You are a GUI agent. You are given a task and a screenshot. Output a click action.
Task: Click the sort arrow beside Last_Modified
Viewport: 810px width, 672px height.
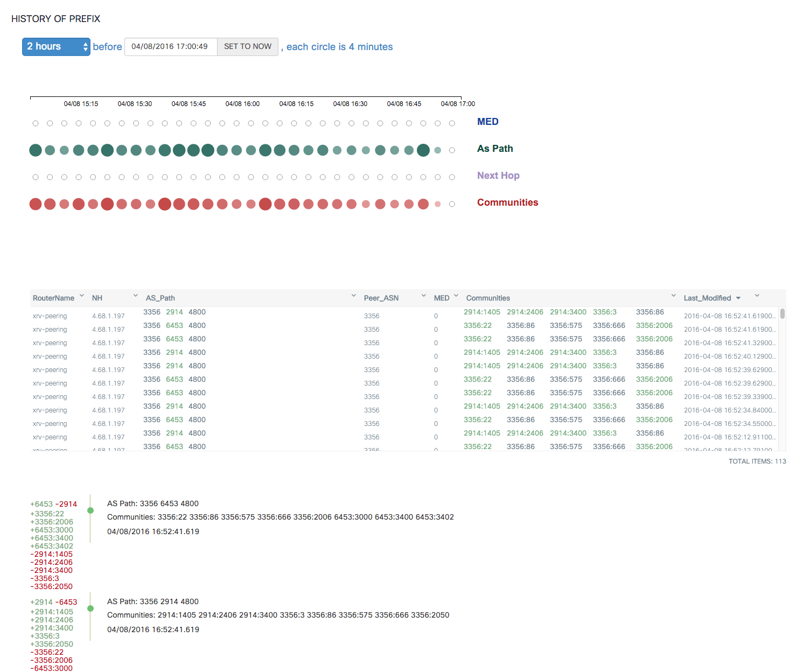click(738, 298)
